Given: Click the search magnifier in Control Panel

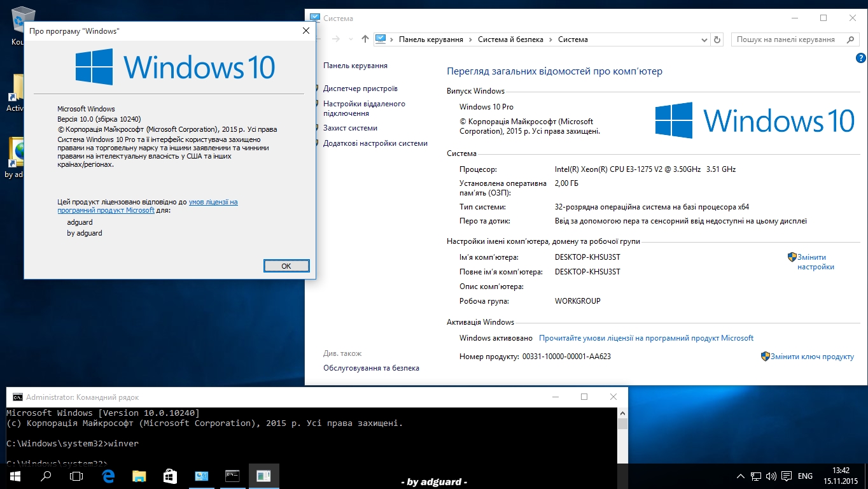Looking at the screenshot, I should click(x=850, y=39).
